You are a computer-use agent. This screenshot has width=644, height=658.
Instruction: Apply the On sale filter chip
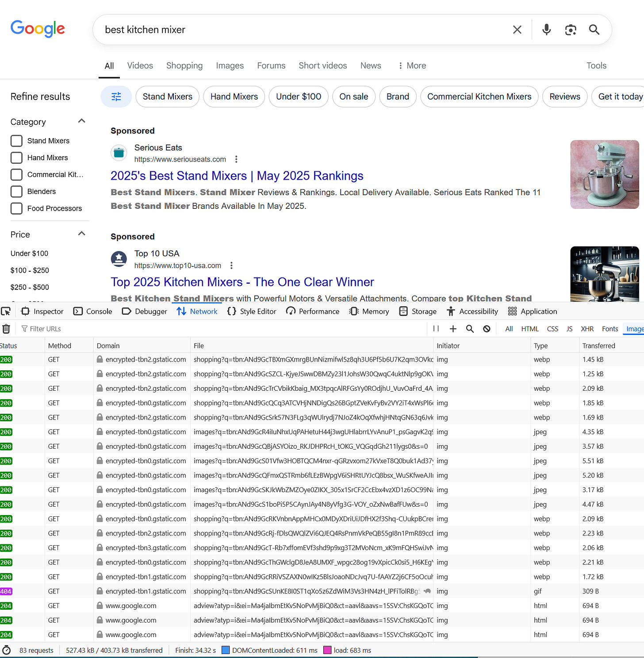[x=354, y=96]
